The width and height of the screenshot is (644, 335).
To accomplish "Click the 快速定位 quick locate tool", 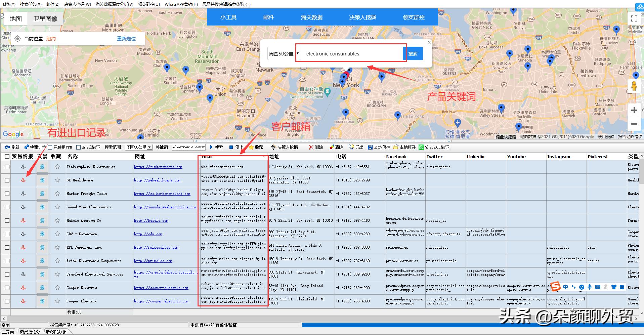I will (35, 147).
